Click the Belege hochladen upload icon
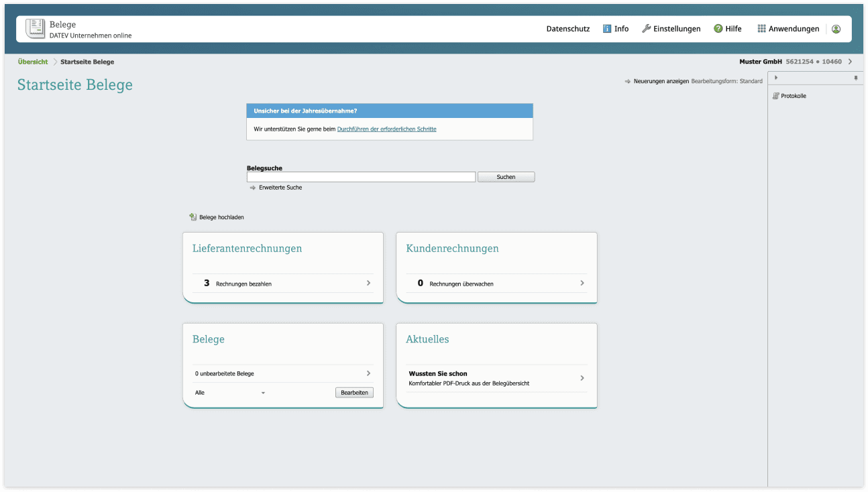Image resolution: width=868 pixels, height=492 pixels. pos(192,217)
